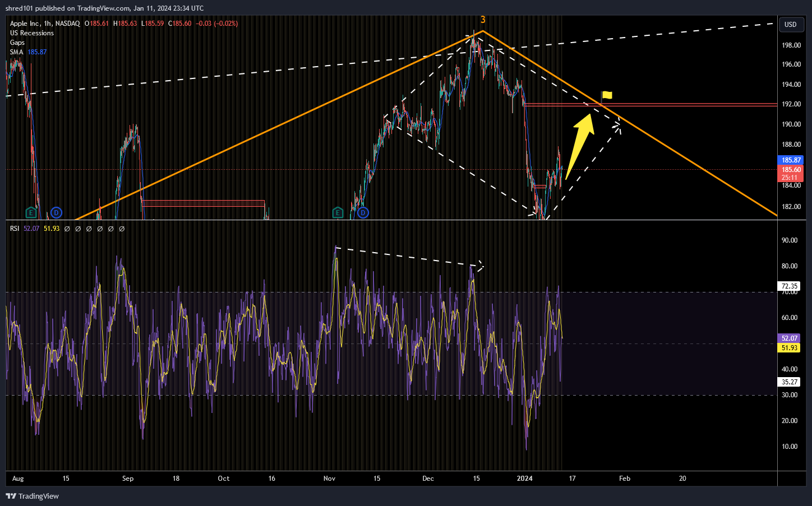The image size is (812, 506).
Task: Click the purple 52.07 value in RSI legend
Action: 31,229
